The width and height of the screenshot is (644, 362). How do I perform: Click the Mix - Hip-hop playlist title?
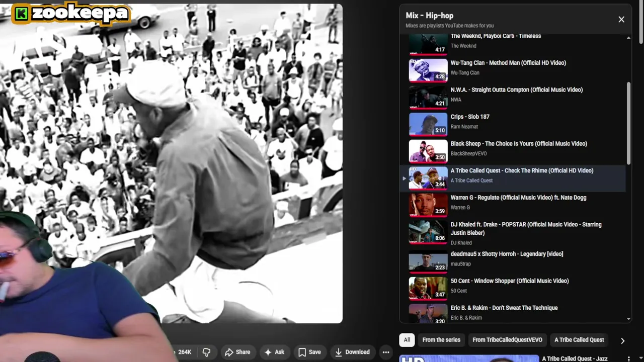click(x=429, y=16)
